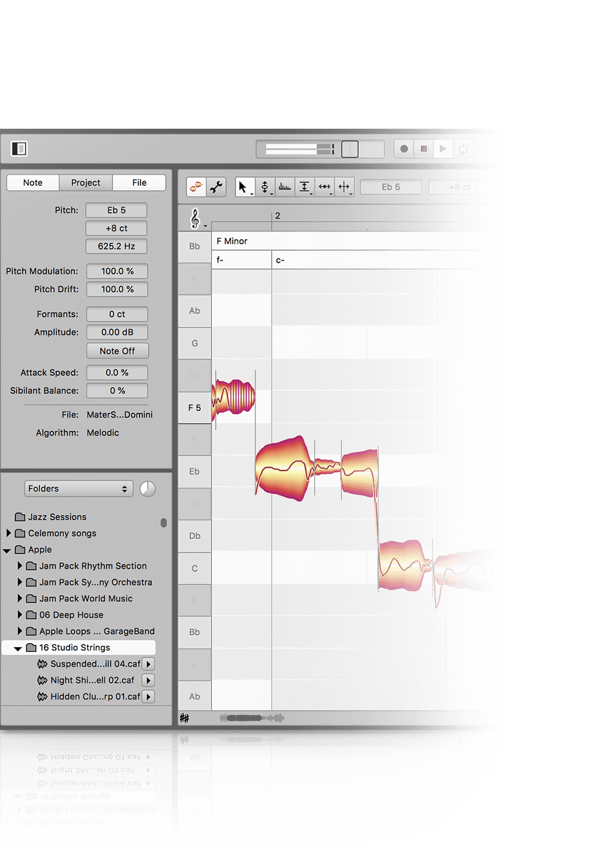Select the main arrow tool
591x868 pixels.
click(243, 187)
